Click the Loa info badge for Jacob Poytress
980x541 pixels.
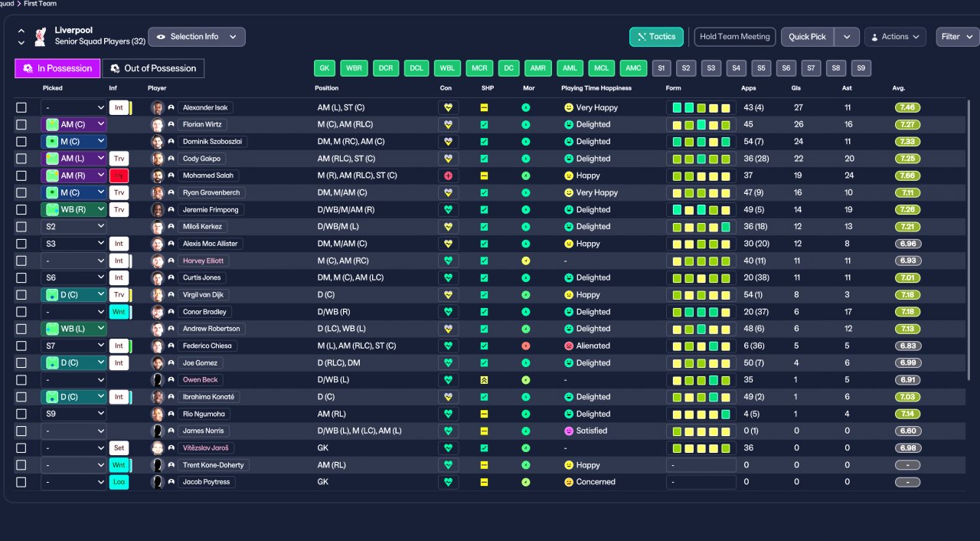pos(119,482)
